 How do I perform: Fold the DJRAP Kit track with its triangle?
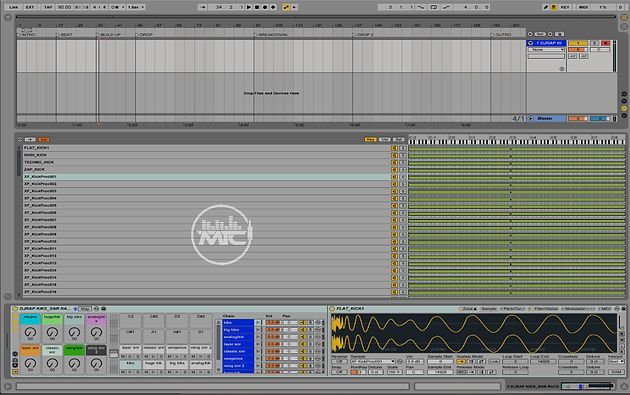point(530,43)
